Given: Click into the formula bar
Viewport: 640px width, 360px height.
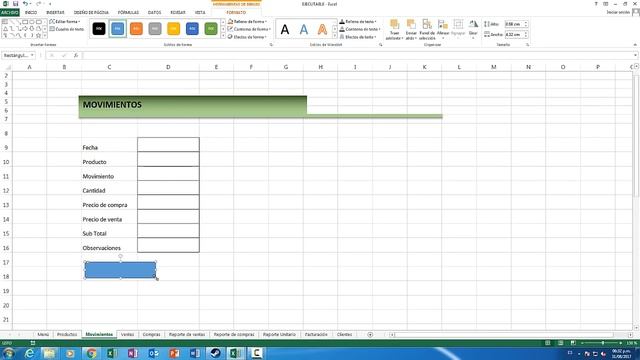Looking at the screenshot, I should click(357, 55).
